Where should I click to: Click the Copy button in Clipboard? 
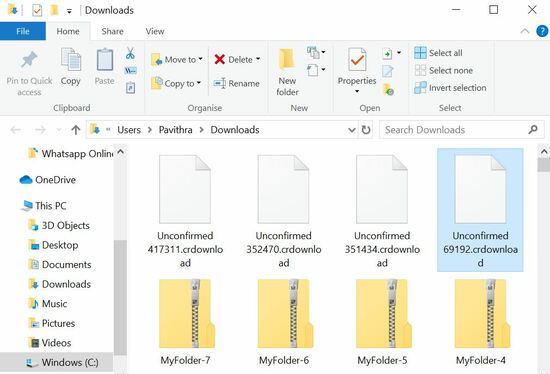point(71,67)
